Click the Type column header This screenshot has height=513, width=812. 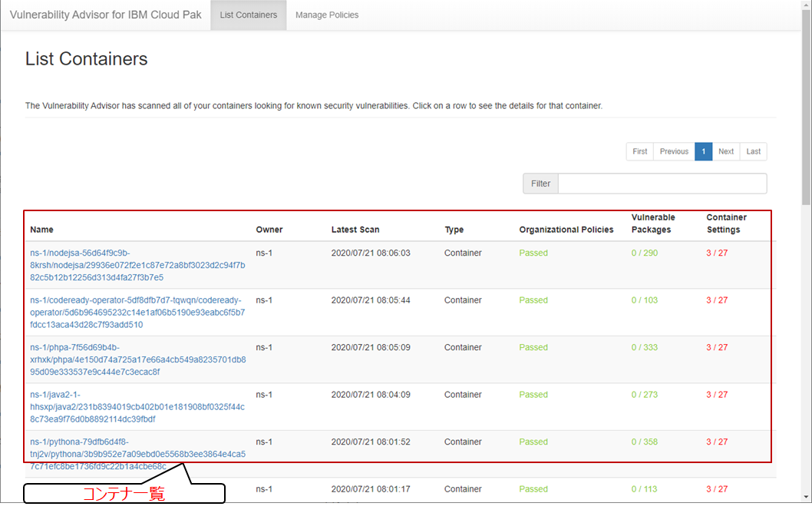(454, 230)
